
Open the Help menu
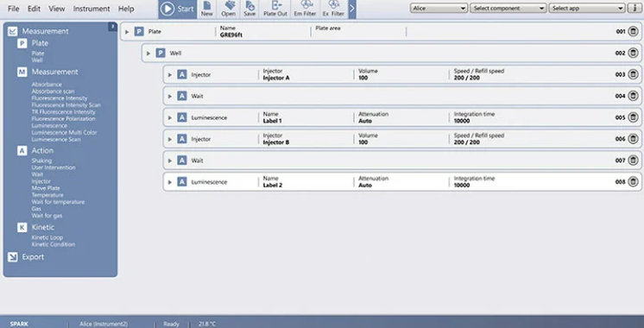tap(126, 9)
